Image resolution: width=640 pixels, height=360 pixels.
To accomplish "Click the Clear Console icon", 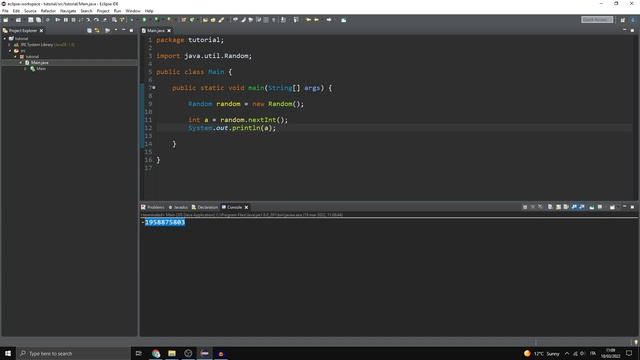I will [x=550, y=207].
